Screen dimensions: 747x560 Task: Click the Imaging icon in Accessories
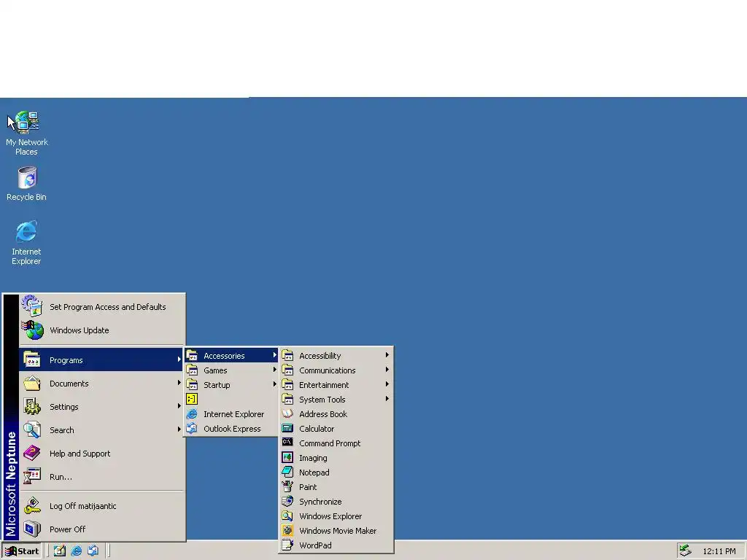[x=287, y=458]
